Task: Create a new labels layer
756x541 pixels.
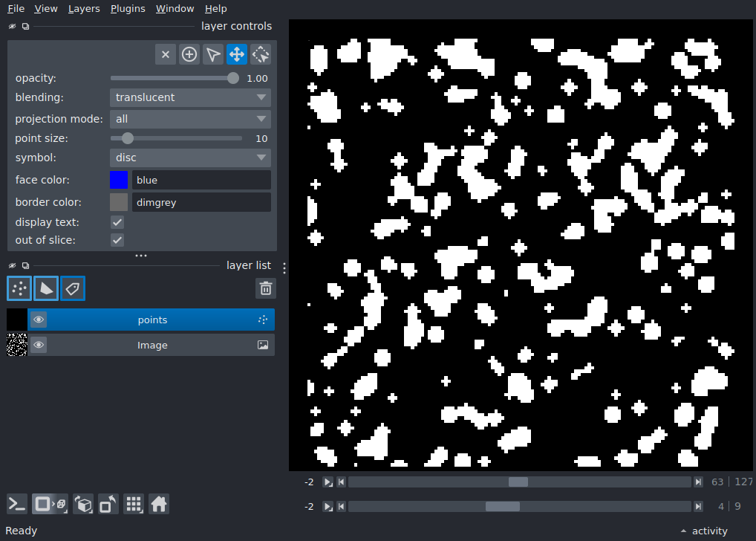Action: 73,288
